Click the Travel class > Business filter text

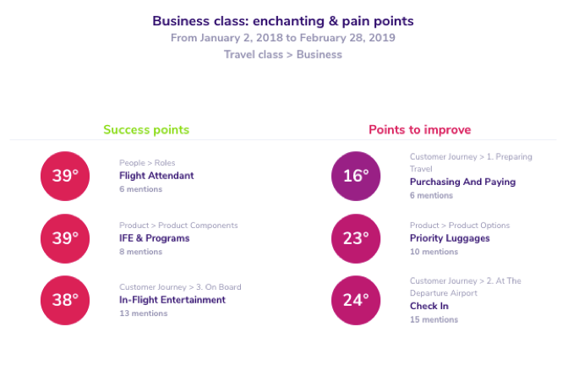(x=283, y=55)
